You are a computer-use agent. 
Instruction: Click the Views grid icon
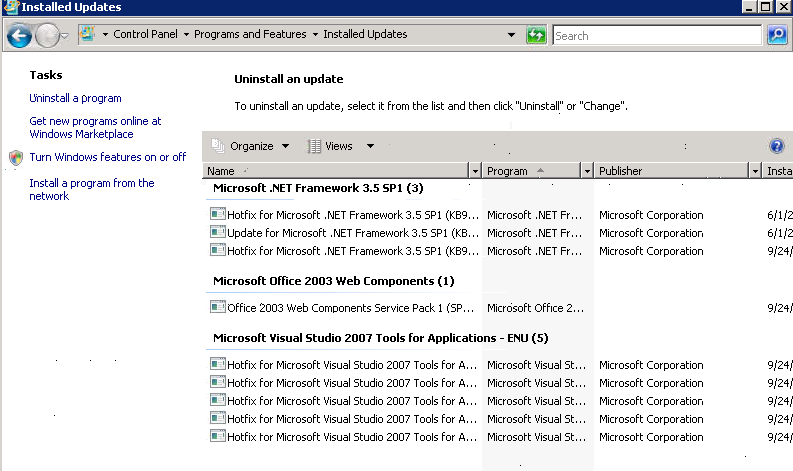pyautogui.click(x=314, y=146)
